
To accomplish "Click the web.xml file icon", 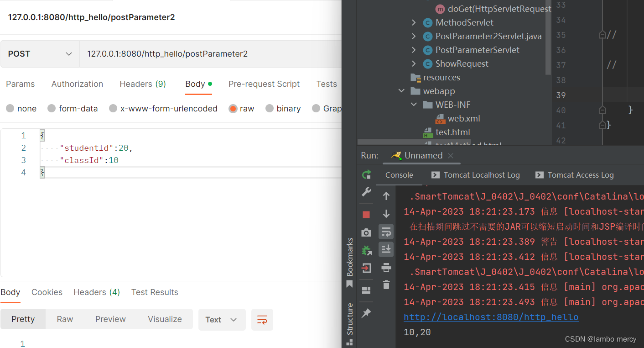I will point(440,119).
